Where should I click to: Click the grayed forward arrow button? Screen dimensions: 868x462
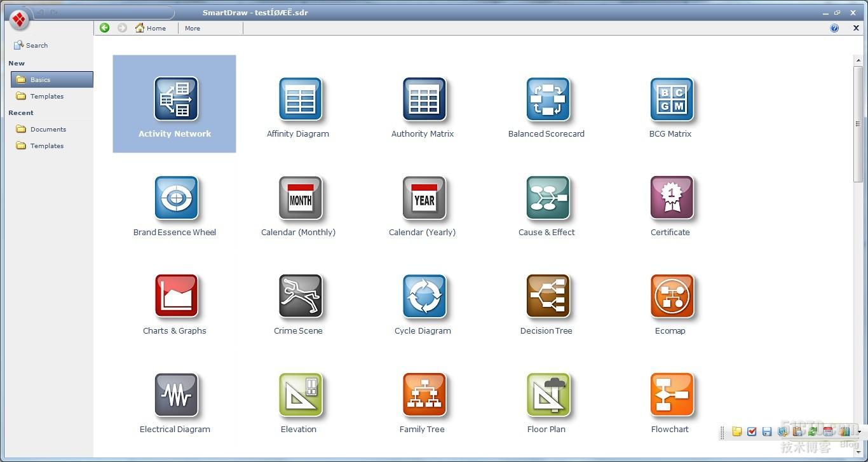pos(122,28)
